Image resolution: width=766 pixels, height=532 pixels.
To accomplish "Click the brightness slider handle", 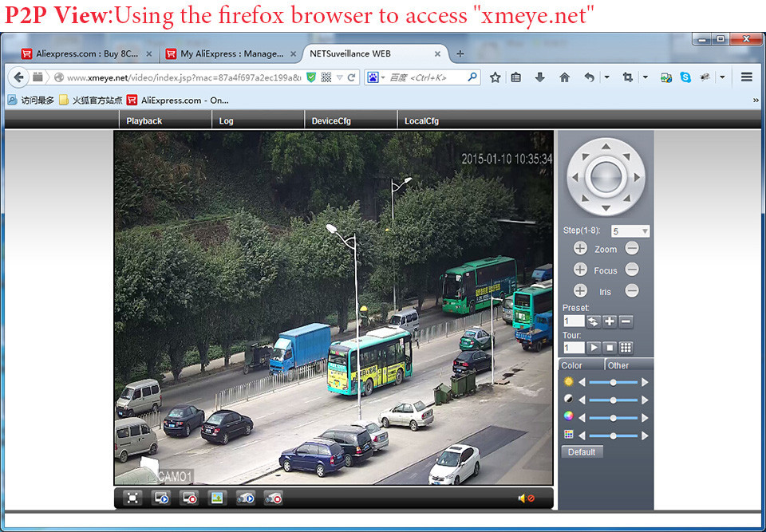I will point(613,382).
